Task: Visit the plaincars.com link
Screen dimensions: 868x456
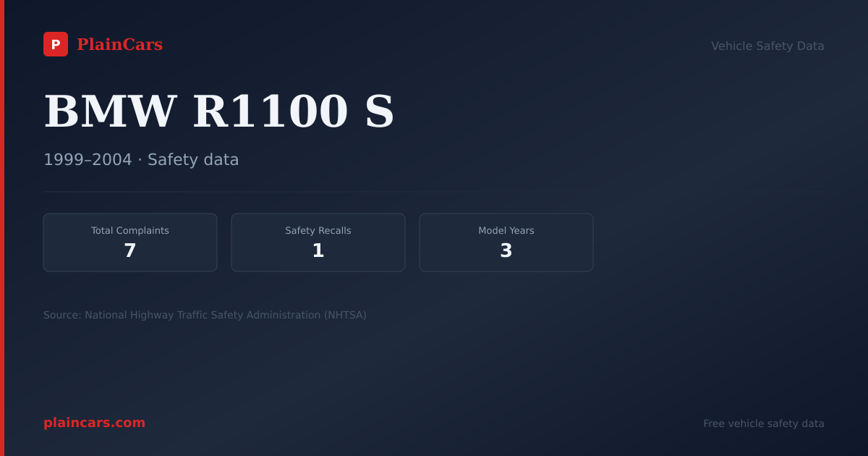Action: coord(94,423)
